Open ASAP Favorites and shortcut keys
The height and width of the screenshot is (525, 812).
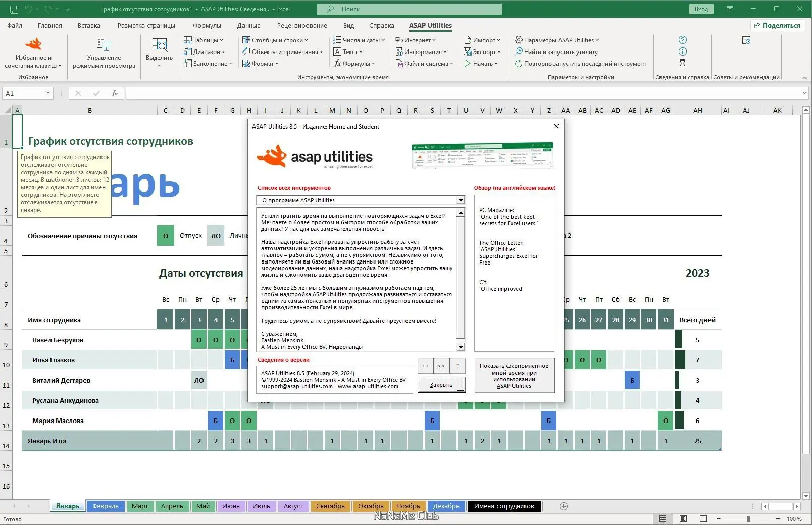tap(33, 53)
